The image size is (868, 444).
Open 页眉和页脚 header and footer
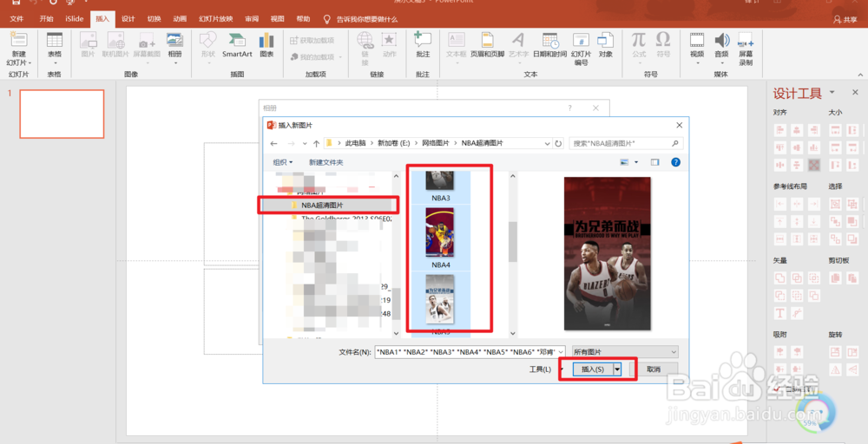pyautogui.click(x=487, y=45)
